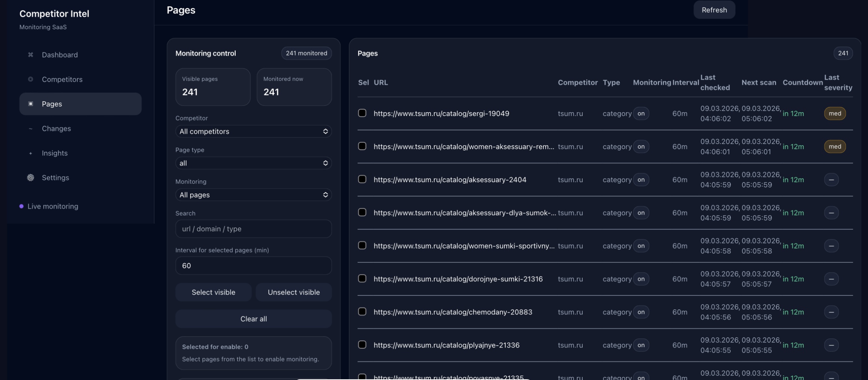Click the Select visible button
The height and width of the screenshot is (380, 868).
[x=213, y=292]
